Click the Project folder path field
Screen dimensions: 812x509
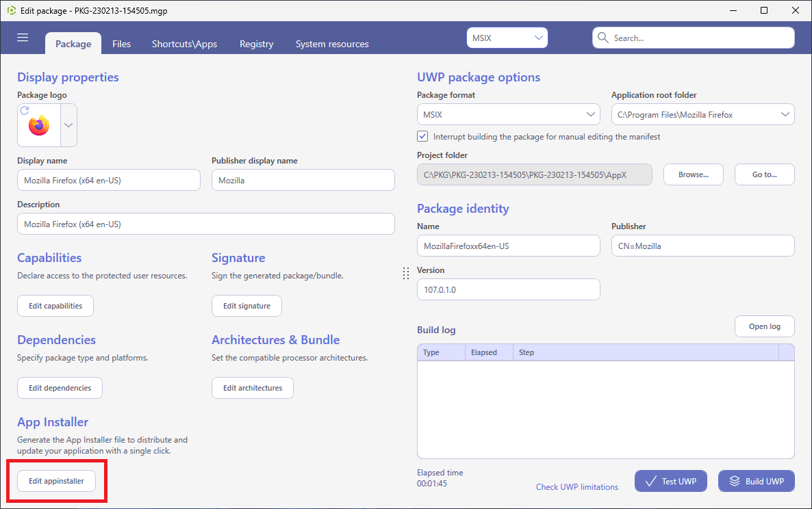tap(535, 174)
